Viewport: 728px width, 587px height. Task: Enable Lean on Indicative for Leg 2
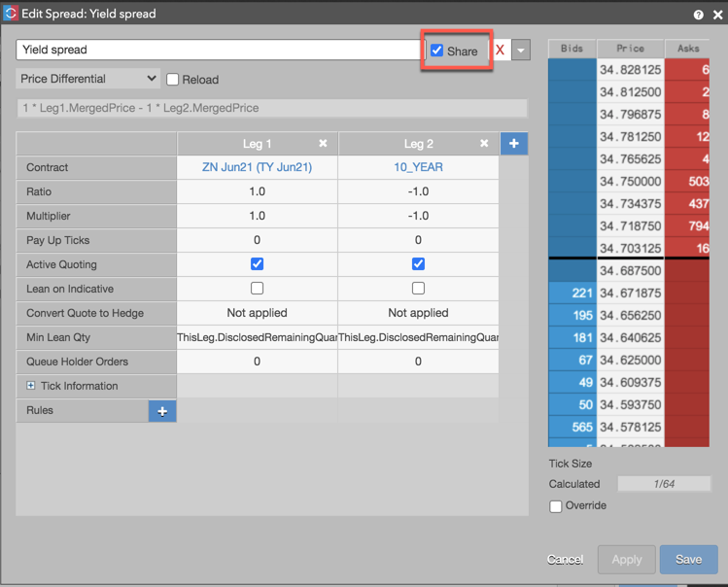418,289
